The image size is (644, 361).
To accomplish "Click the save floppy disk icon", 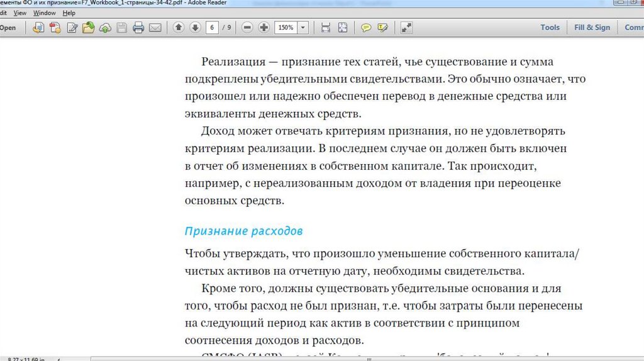I will [121, 28].
